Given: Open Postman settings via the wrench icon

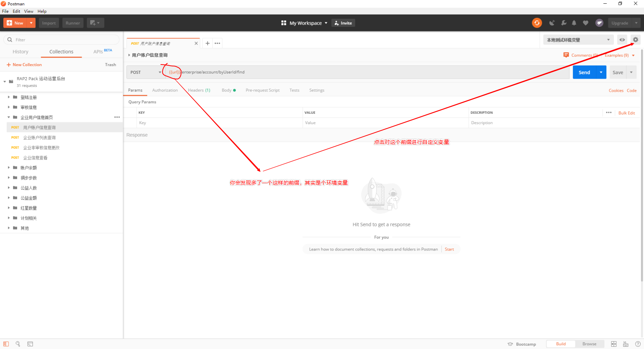Looking at the screenshot, I should [563, 23].
